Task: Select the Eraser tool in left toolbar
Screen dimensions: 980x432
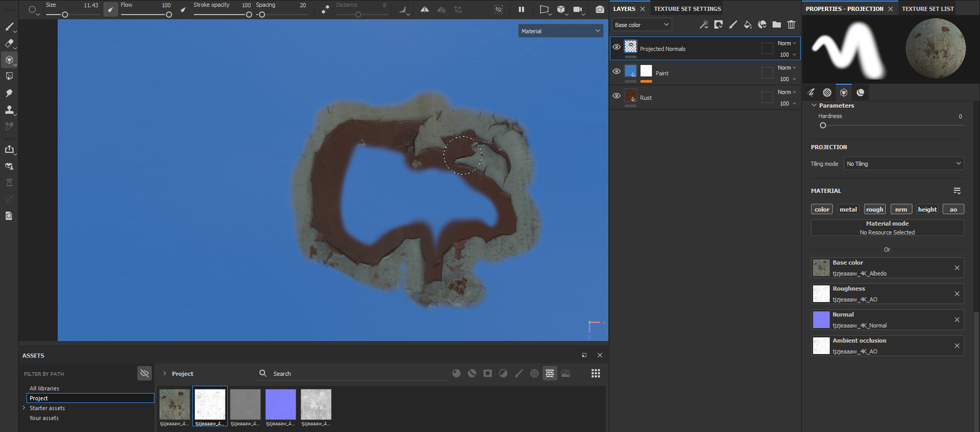Action: tap(9, 43)
